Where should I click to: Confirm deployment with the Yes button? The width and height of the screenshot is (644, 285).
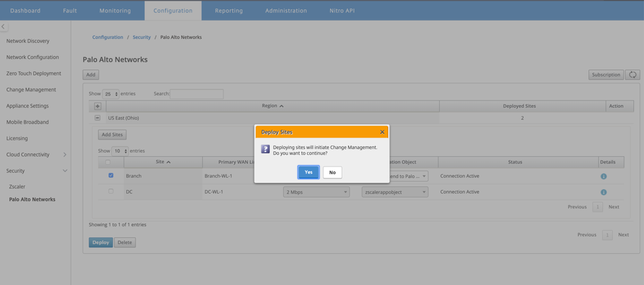tap(309, 173)
